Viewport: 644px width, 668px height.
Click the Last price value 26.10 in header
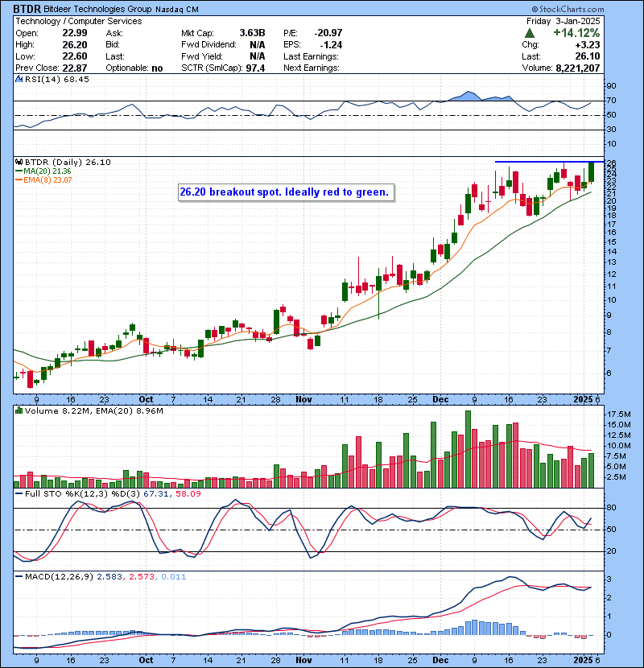point(588,56)
